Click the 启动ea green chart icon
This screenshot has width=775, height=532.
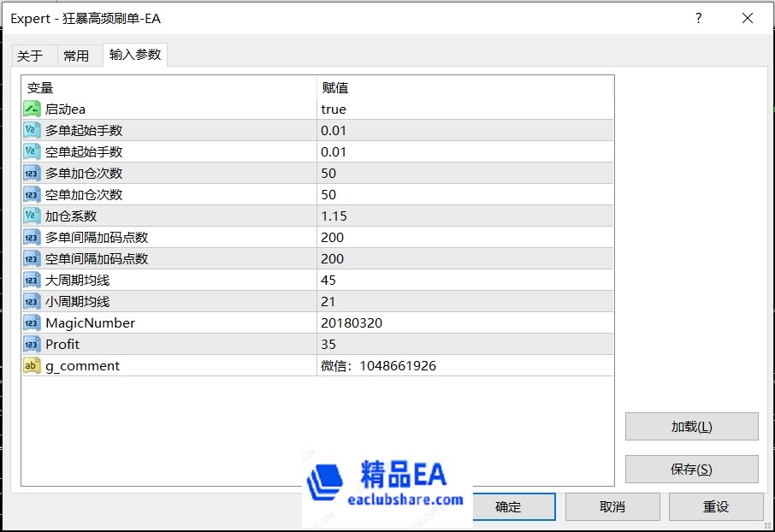(29, 109)
